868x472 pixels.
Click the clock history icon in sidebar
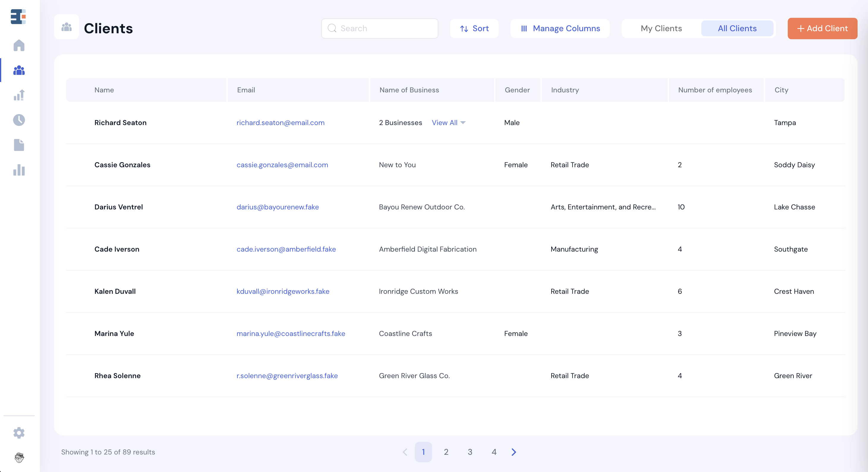click(x=19, y=120)
